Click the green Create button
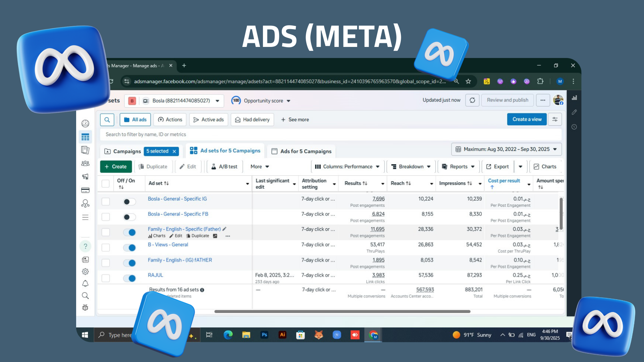The width and height of the screenshot is (644, 362). tap(116, 167)
